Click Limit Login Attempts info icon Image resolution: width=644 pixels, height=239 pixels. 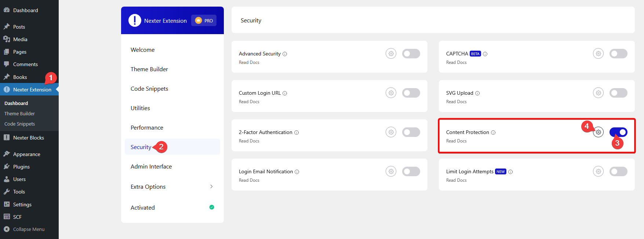click(x=510, y=172)
